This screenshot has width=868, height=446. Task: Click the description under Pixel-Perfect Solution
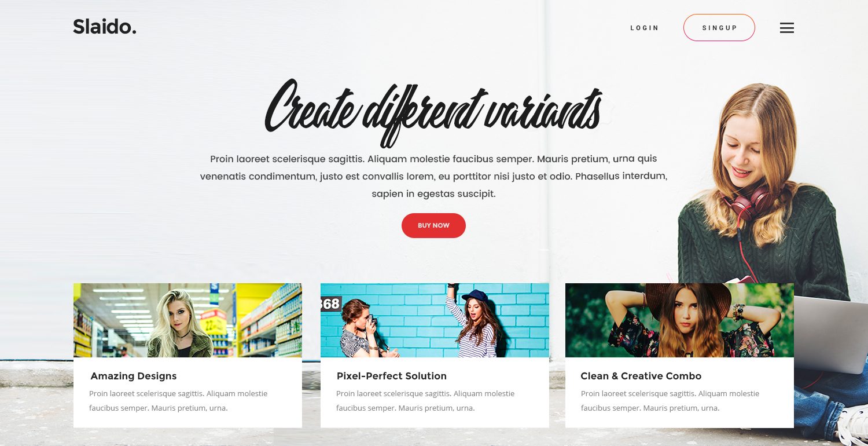425,401
